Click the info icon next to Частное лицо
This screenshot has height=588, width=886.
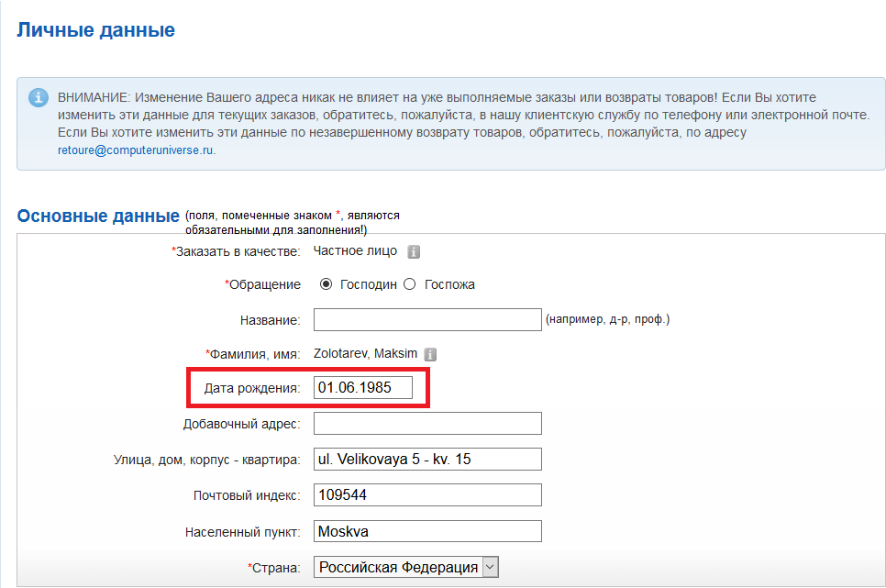(x=414, y=251)
